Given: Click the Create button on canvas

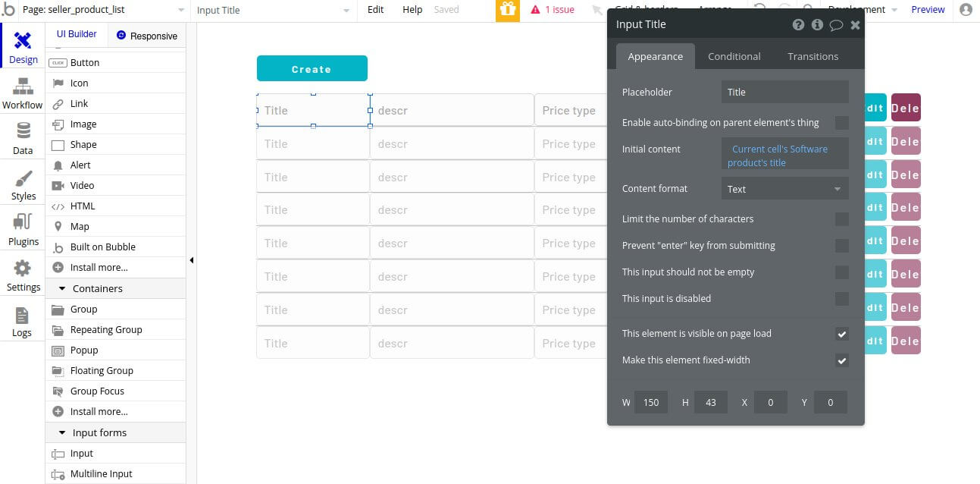Looking at the screenshot, I should [x=312, y=69].
